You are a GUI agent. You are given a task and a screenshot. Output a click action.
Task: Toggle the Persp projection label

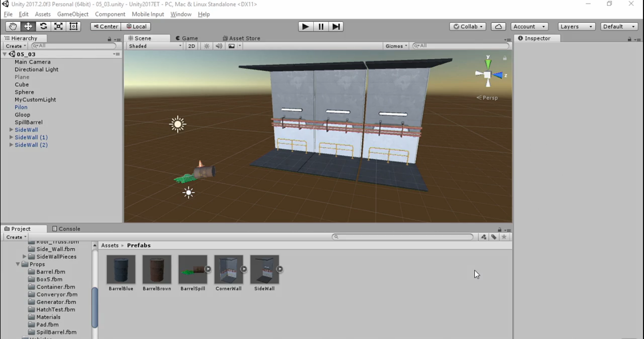487,97
